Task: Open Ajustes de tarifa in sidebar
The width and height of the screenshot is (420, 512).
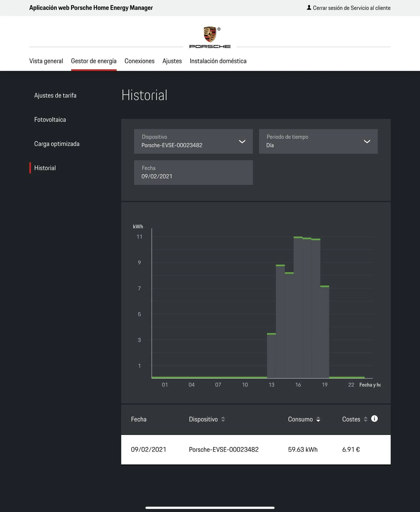Action: click(x=55, y=95)
